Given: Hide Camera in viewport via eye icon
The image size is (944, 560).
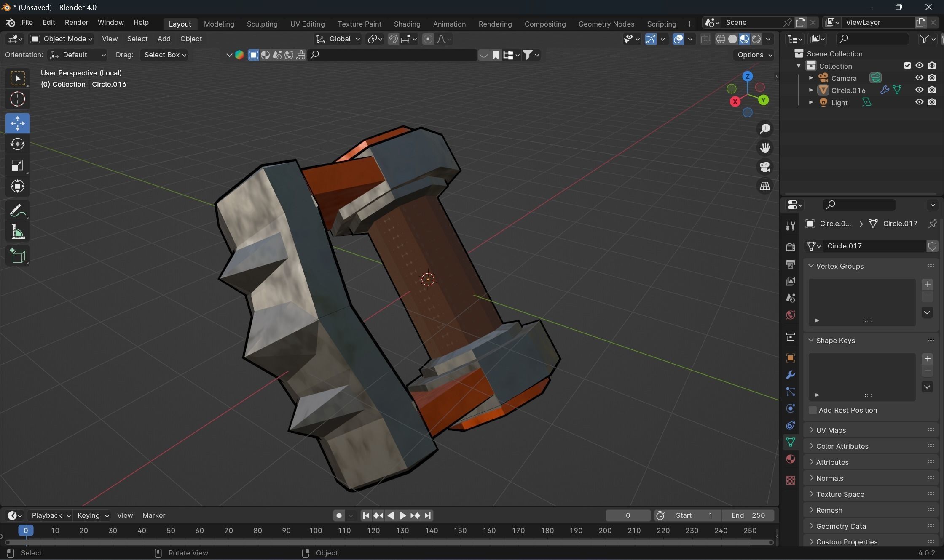Looking at the screenshot, I should point(919,78).
